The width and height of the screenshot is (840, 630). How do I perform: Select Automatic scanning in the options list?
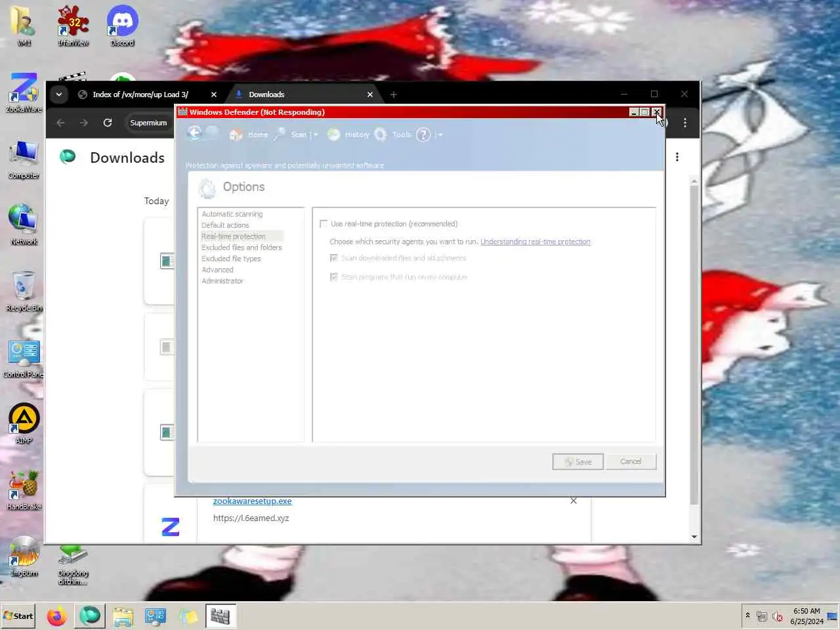pos(232,214)
